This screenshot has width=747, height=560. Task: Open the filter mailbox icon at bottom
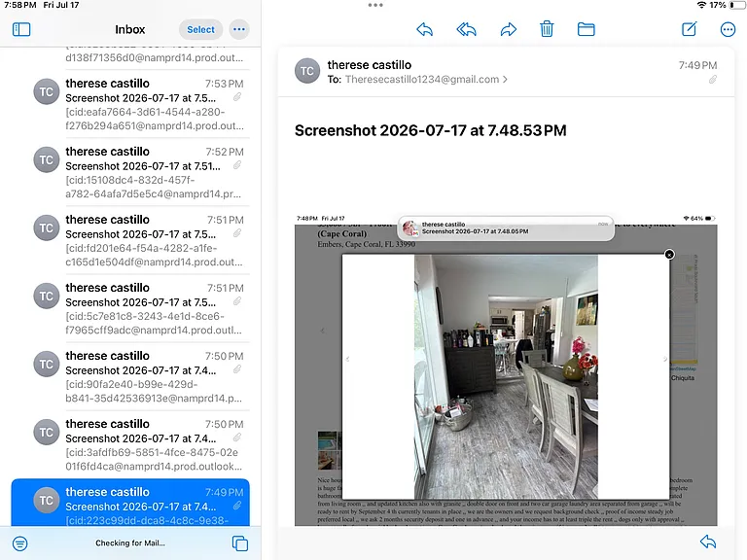pos(20,543)
